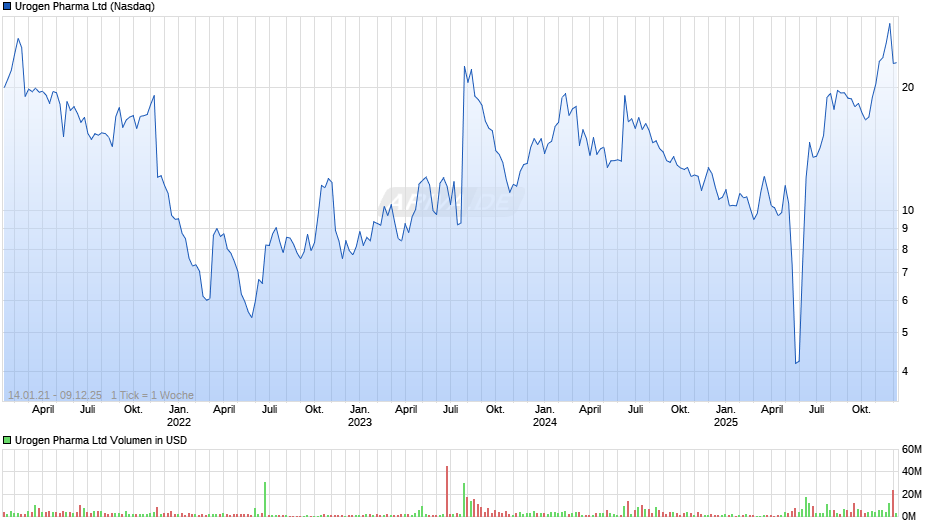The width and height of the screenshot is (940, 526).
Task: Click the price axis label 10
Action: [x=908, y=211]
